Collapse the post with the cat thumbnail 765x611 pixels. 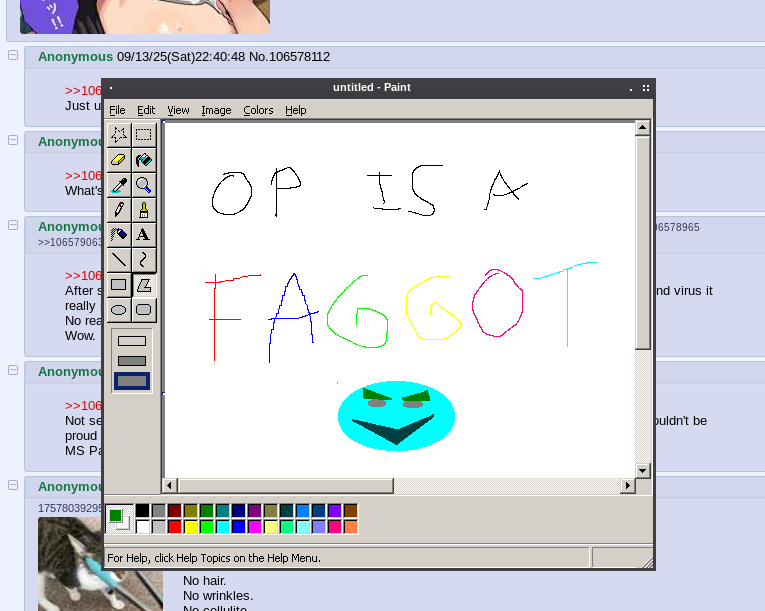13,485
